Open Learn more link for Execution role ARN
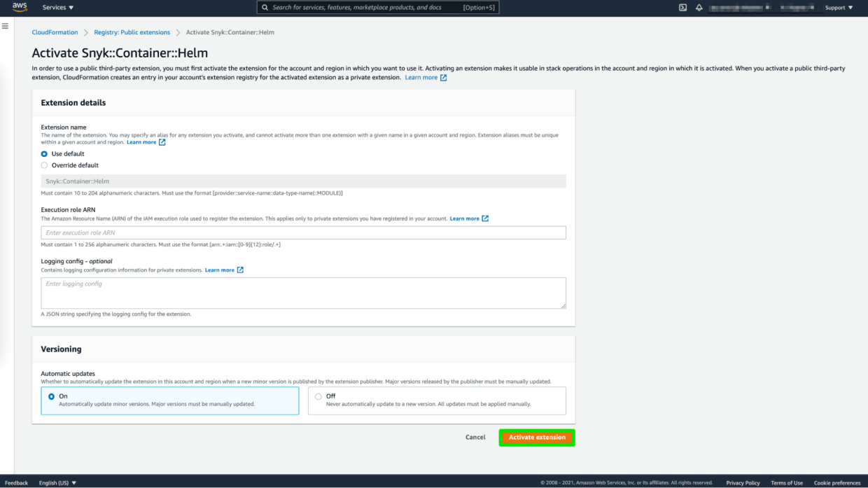The image size is (868, 488). point(469,218)
